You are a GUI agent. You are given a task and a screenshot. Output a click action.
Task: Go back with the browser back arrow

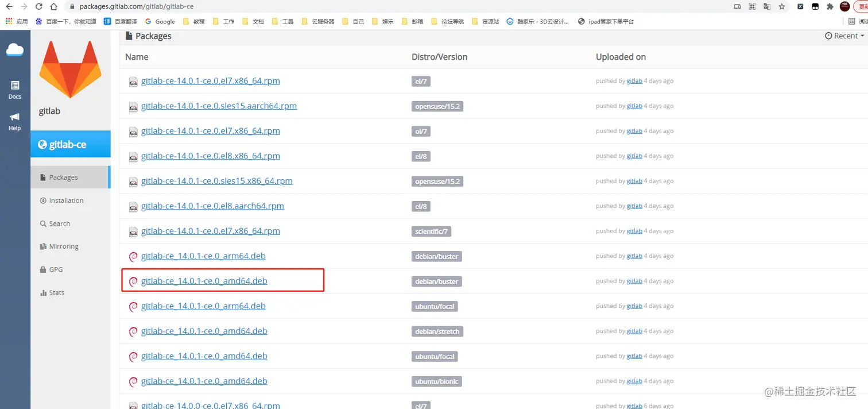(x=9, y=7)
